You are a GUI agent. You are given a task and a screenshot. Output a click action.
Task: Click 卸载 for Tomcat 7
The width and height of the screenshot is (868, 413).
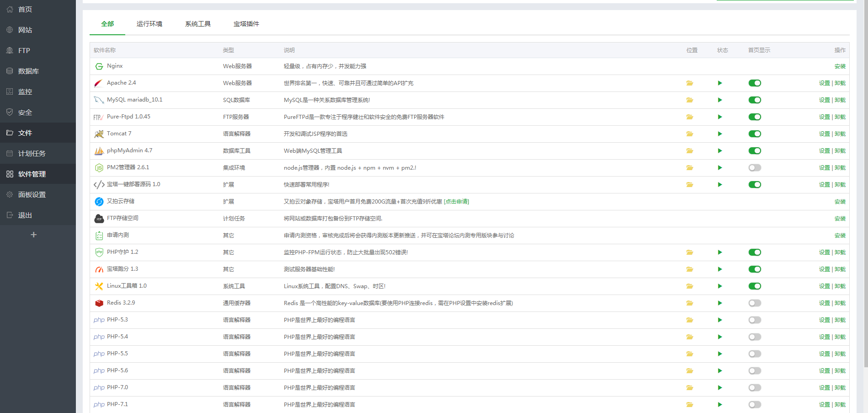840,134
